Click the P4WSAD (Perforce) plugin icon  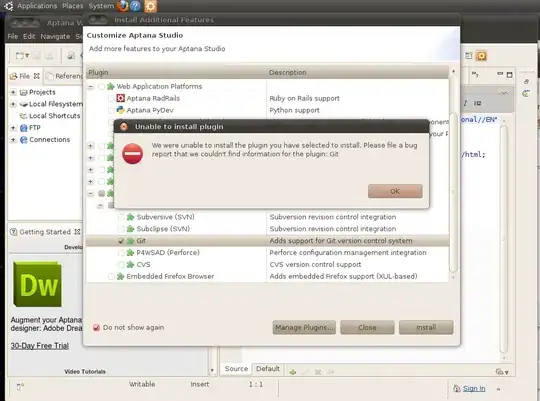130,253
